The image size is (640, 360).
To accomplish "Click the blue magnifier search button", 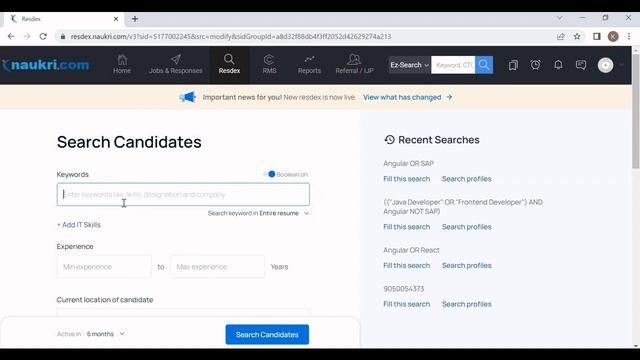I will tap(484, 65).
